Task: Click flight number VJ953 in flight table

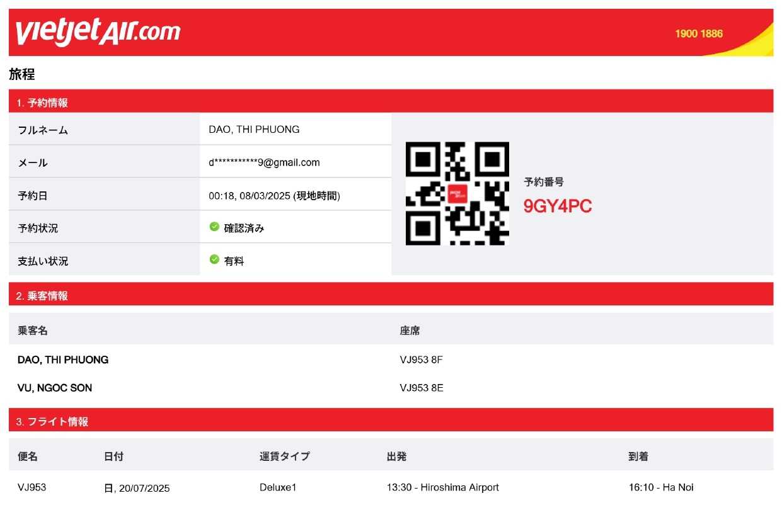Action: click(x=32, y=487)
